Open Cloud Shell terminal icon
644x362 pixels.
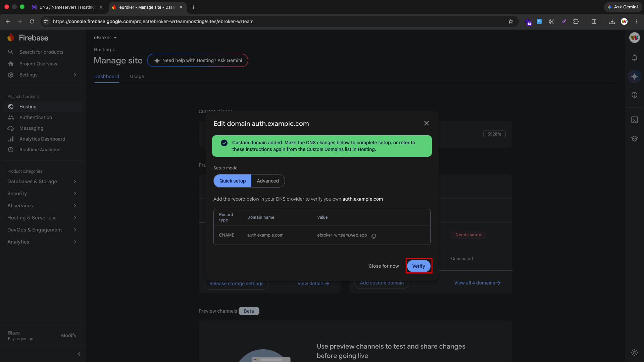pos(634,120)
